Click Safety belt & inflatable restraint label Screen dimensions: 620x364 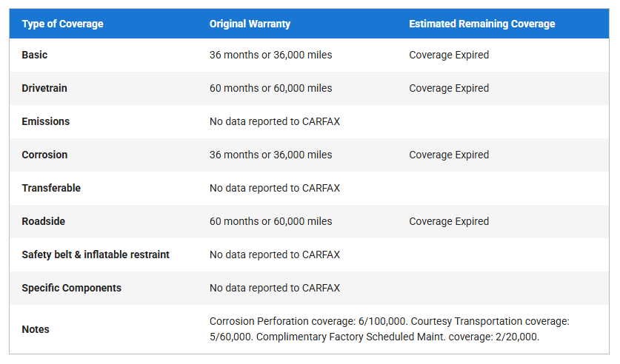click(x=96, y=255)
